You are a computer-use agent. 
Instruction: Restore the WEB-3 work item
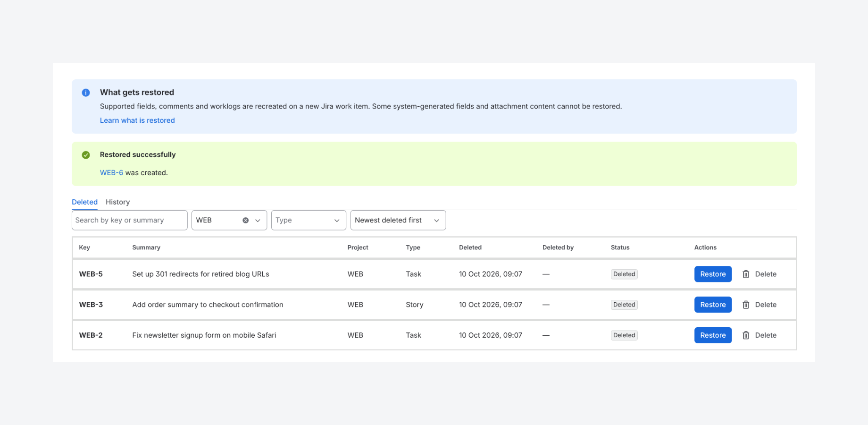point(713,305)
